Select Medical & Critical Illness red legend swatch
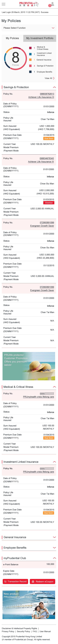58x644 pixels. (x=30, y=48)
